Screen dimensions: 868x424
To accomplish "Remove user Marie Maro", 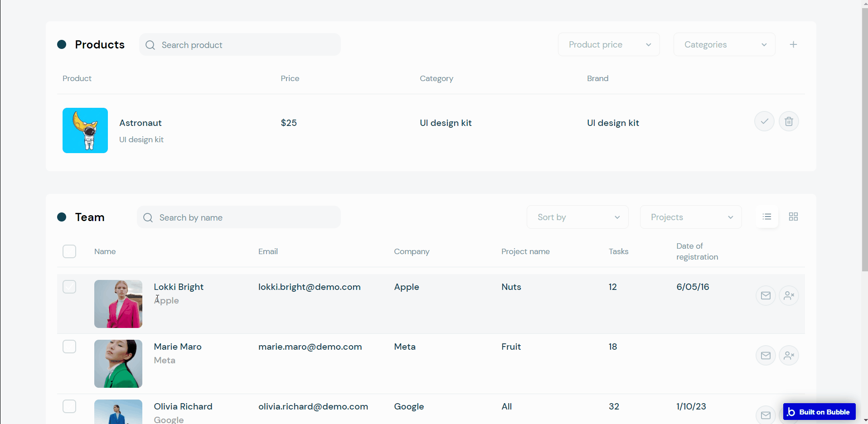I will point(789,356).
